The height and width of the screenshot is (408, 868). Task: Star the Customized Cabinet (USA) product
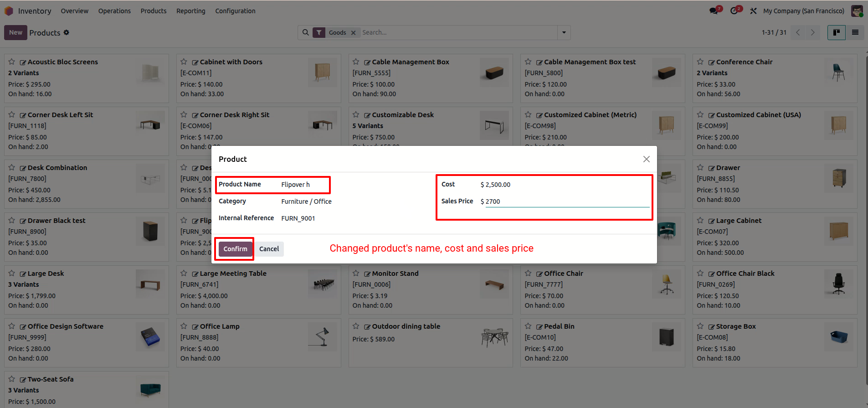point(700,114)
